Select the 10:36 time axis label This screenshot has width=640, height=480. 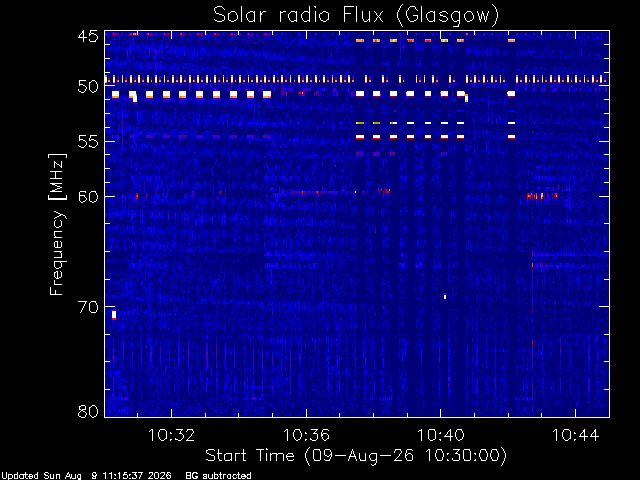tap(306, 435)
